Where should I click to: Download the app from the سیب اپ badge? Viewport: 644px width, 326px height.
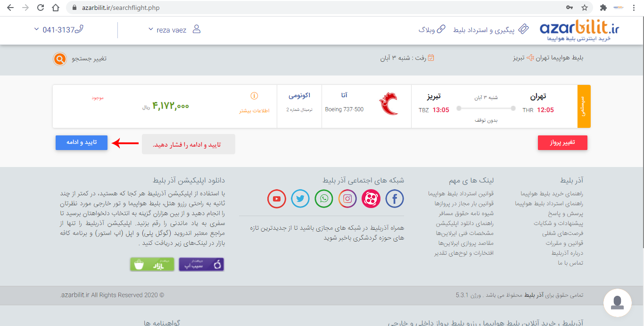coord(201,265)
